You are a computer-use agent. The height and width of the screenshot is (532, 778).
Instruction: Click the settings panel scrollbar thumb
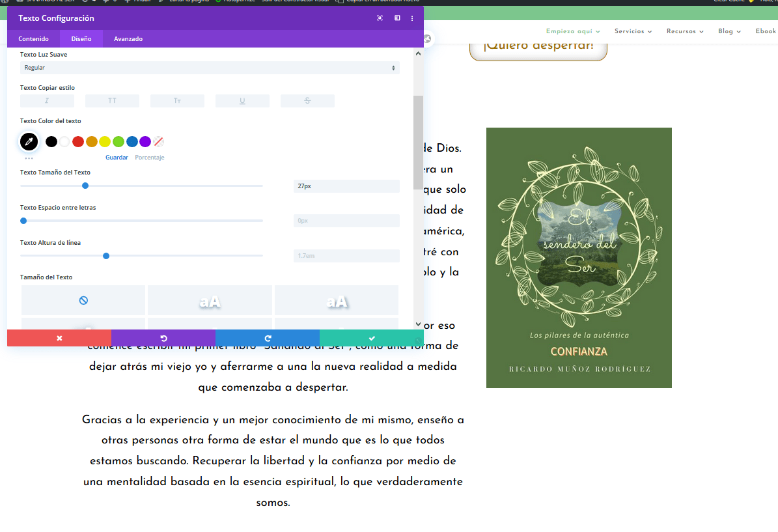tap(418, 143)
